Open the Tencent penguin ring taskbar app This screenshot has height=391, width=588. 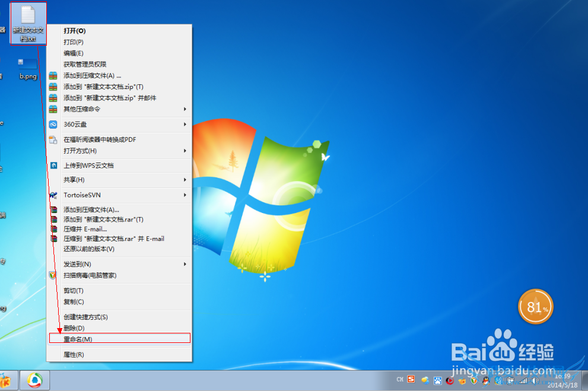pyautogui.click(x=34, y=381)
